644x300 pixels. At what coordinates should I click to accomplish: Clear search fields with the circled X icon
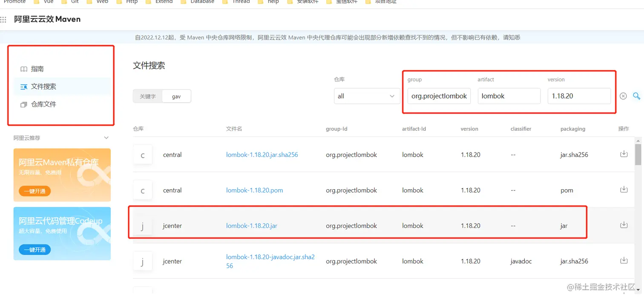coord(623,96)
